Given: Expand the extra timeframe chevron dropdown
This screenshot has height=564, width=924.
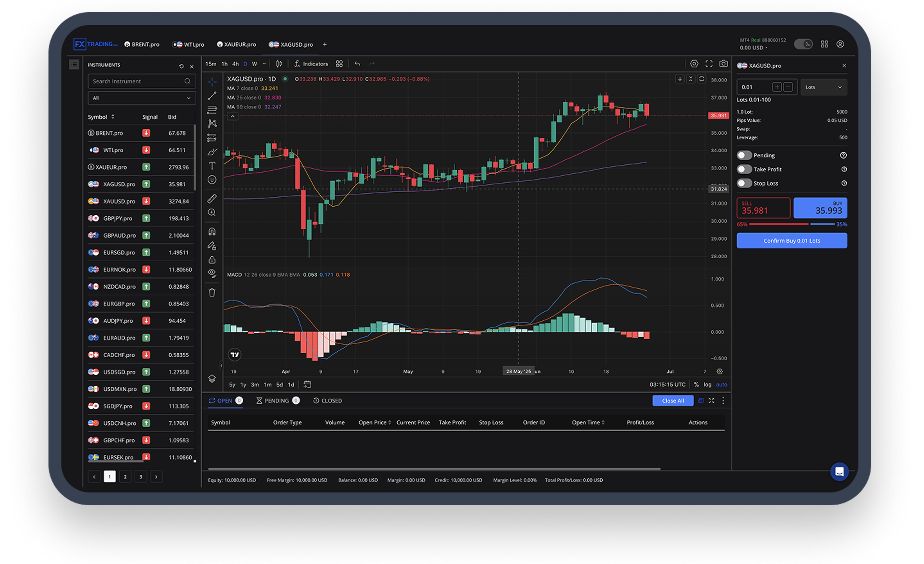Looking at the screenshot, I should click(264, 64).
